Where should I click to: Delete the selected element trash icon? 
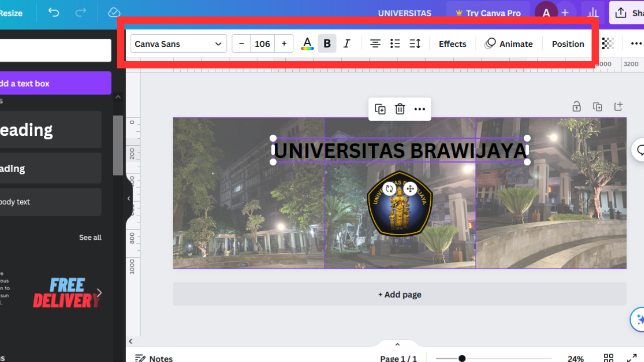pyautogui.click(x=400, y=109)
